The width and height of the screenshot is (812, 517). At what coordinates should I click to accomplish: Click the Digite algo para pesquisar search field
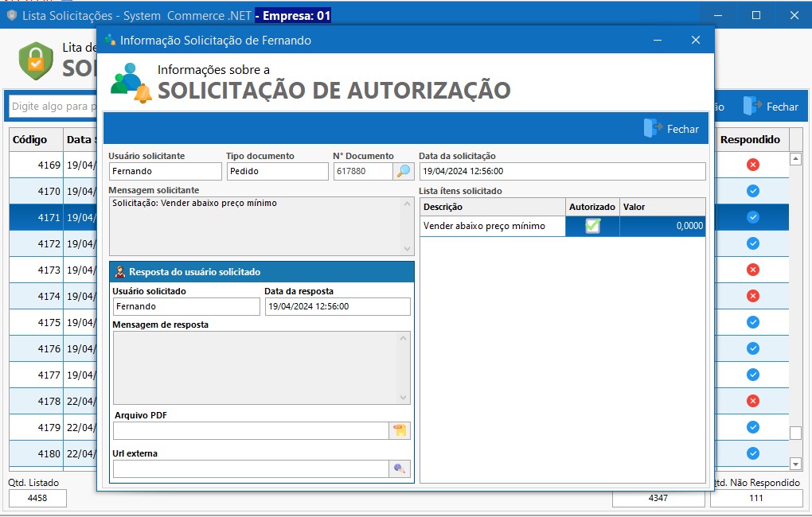pos(48,105)
